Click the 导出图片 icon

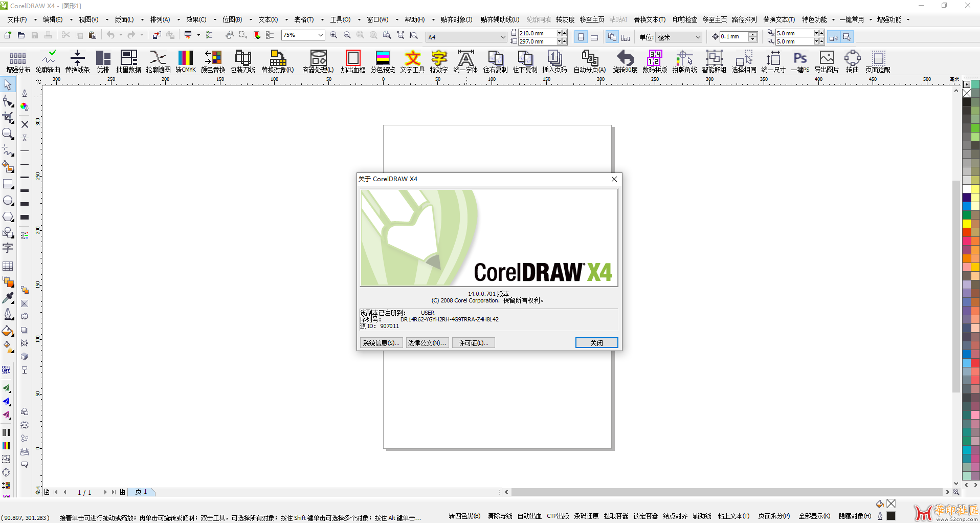point(827,61)
